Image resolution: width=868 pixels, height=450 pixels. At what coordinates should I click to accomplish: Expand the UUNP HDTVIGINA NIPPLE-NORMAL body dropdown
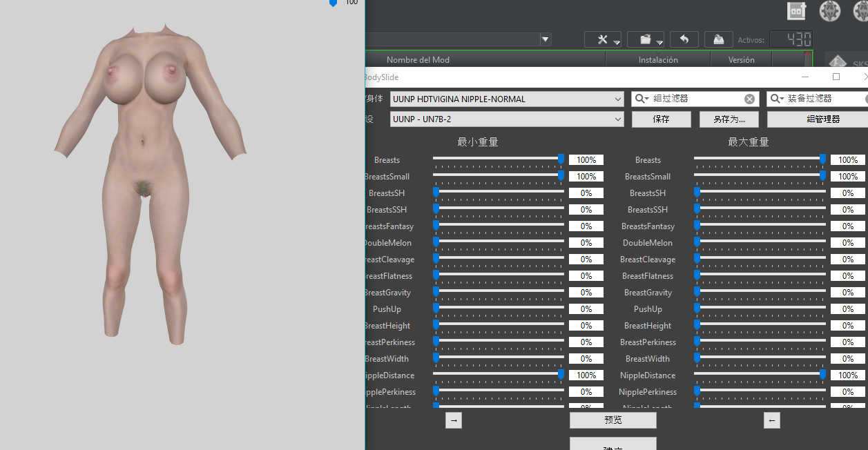(x=618, y=99)
